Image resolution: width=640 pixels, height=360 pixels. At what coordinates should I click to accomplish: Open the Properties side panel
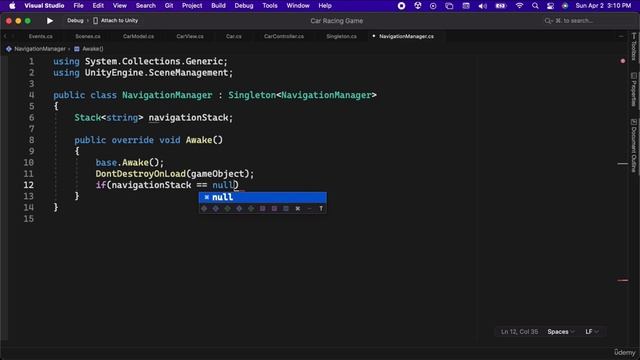pyautogui.click(x=633, y=89)
